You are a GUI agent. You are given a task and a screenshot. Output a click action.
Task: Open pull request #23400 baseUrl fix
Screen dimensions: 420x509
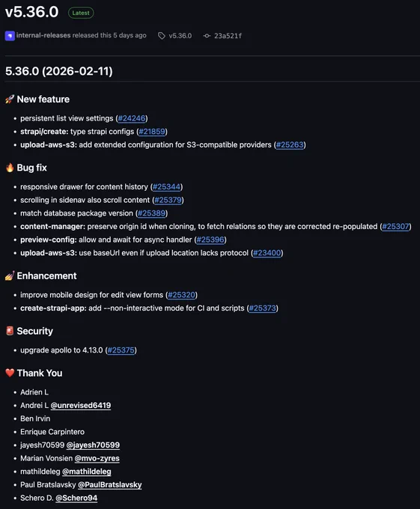click(267, 253)
